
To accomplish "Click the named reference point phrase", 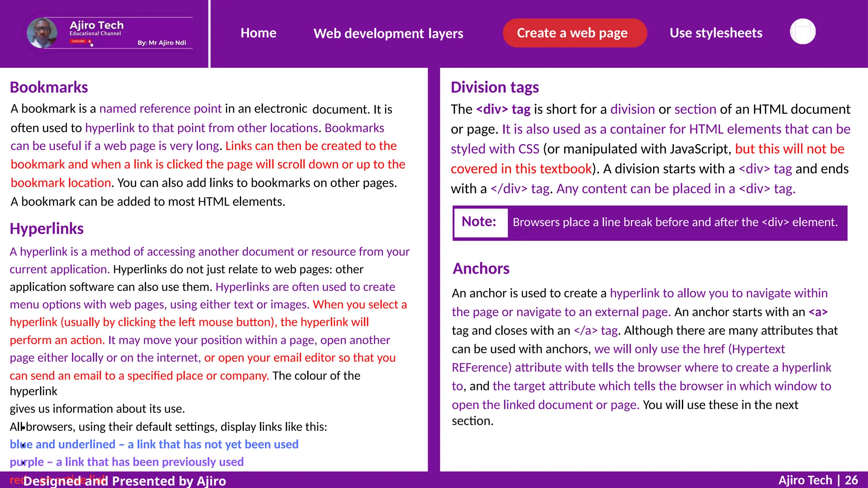I will coord(160,109).
